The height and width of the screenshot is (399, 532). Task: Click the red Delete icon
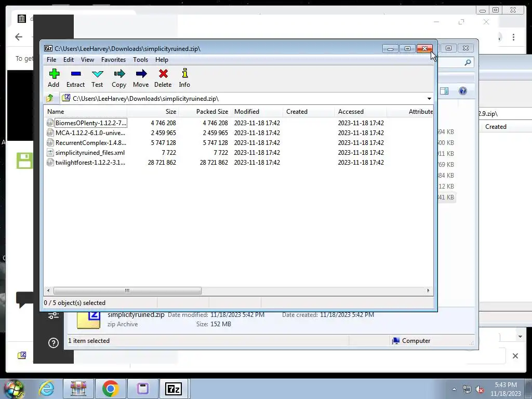click(163, 78)
